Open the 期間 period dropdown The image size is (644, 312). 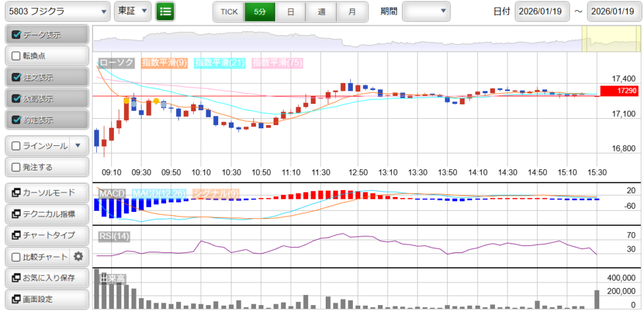(x=426, y=11)
